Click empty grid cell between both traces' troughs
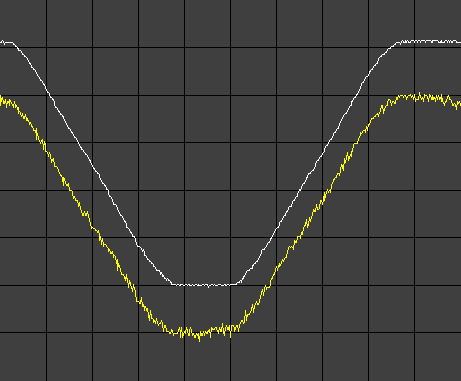Image resolution: width=461 pixels, height=381 pixels. click(207, 308)
